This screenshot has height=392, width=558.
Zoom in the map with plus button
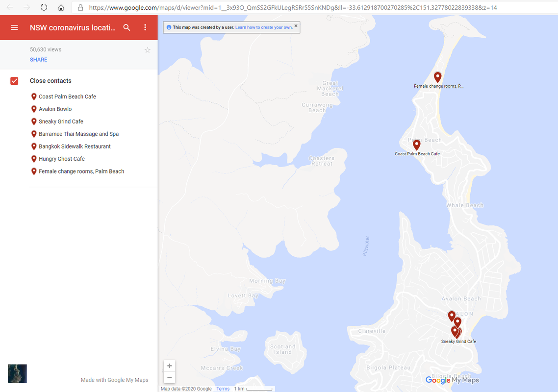169,366
